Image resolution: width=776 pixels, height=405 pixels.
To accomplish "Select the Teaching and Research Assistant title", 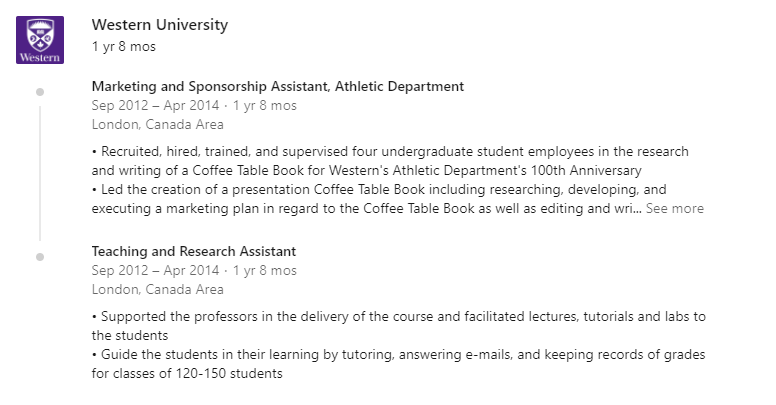I will (x=194, y=251).
